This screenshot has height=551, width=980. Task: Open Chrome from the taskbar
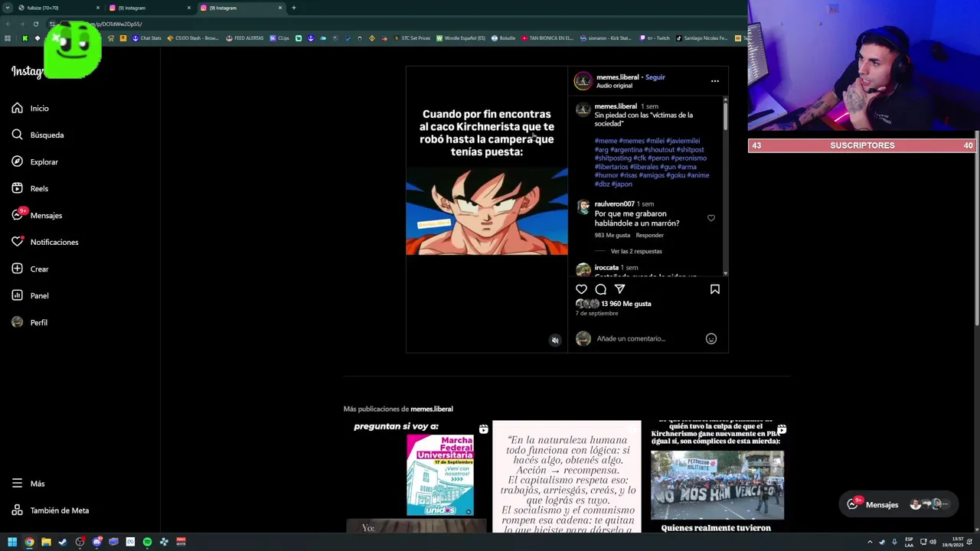coord(29,543)
